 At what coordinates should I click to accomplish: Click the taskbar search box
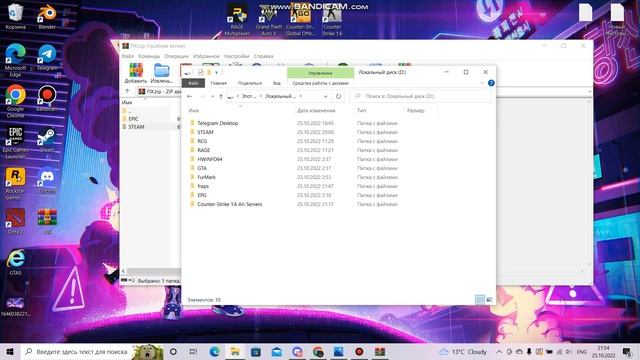click(x=92, y=351)
